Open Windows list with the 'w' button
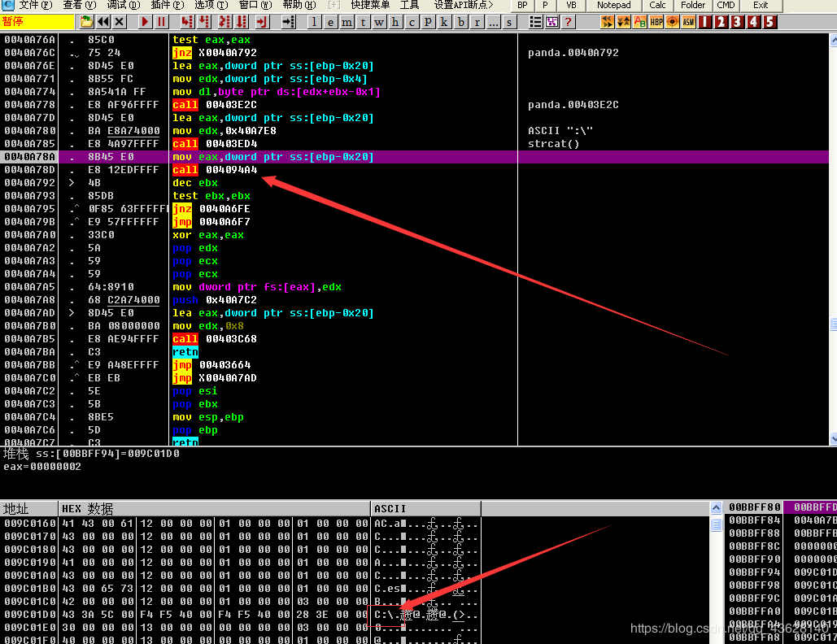Image resolution: width=837 pixels, height=644 pixels. [x=380, y=22]
